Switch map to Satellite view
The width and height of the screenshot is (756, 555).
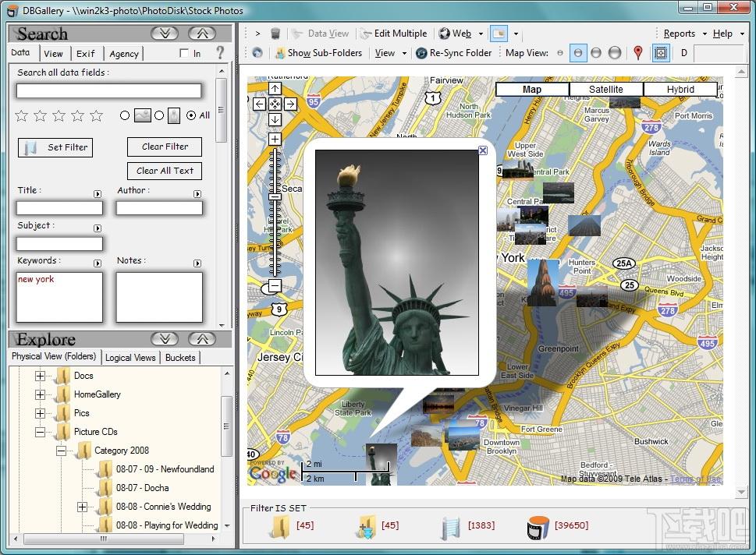(605, 90)
